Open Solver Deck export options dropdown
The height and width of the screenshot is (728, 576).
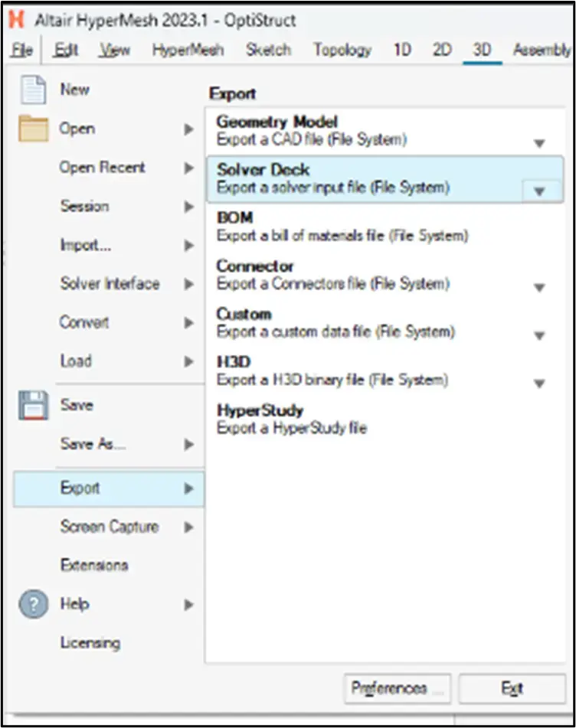(539, 191)
